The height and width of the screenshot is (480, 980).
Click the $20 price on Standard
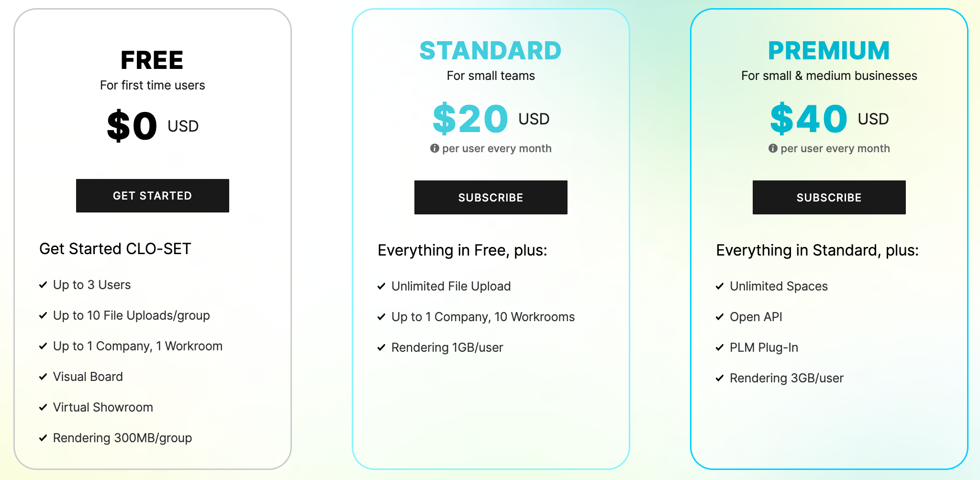(x=470, y=119)
